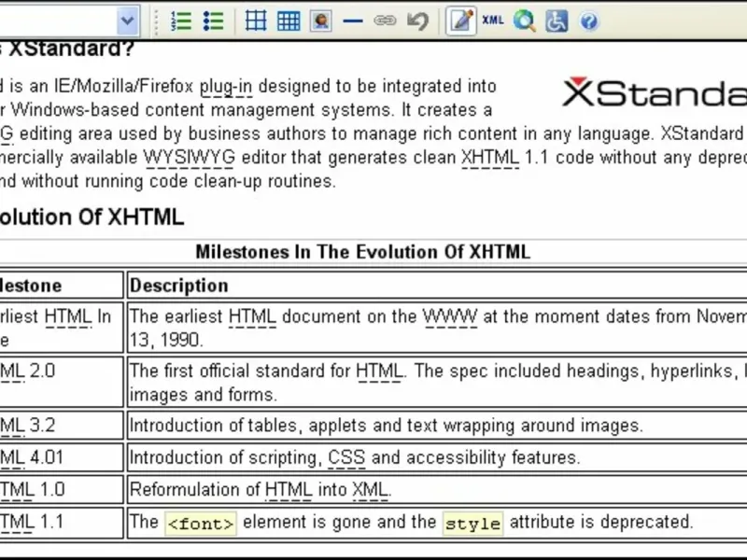The width and height of the screenshot is (747, 560).
Task: Click the 'ML 4.01' milestone cell
Action: (x=61, y=457)
